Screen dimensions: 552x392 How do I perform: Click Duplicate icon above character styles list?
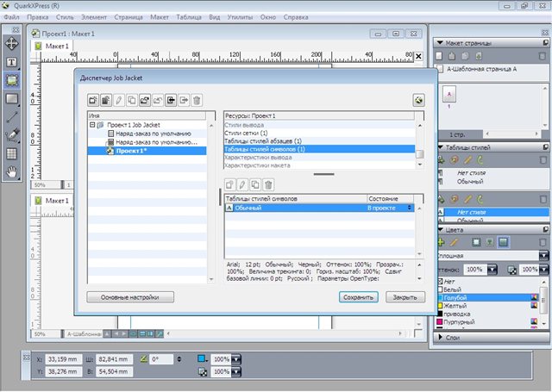[255, 184]
